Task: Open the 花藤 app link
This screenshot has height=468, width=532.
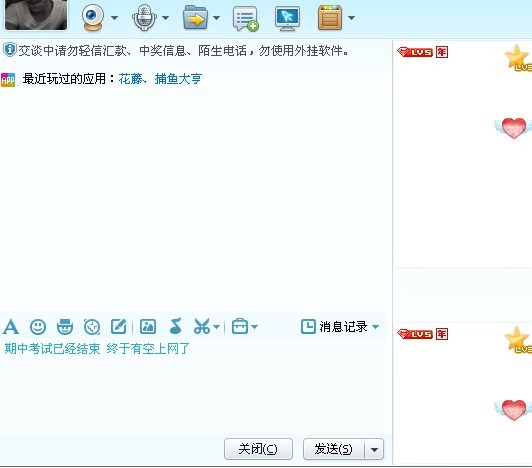Action: [x=130, y=79]
